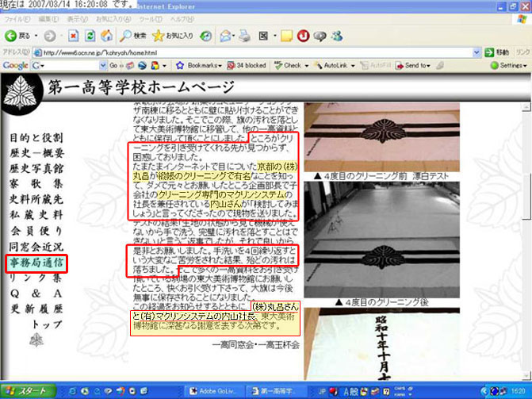Click the Google toolbar logo
532x399 pixels.
point(15,66)
